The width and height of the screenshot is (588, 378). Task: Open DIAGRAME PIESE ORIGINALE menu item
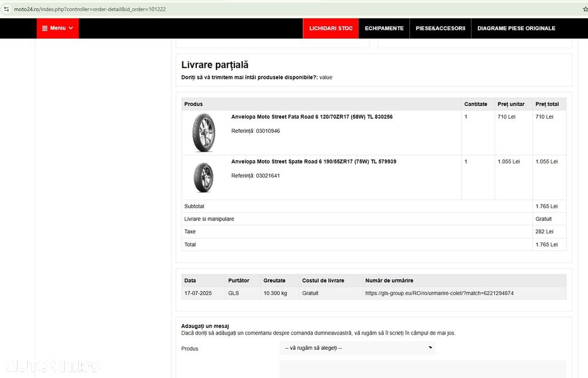tap(516, 28)
